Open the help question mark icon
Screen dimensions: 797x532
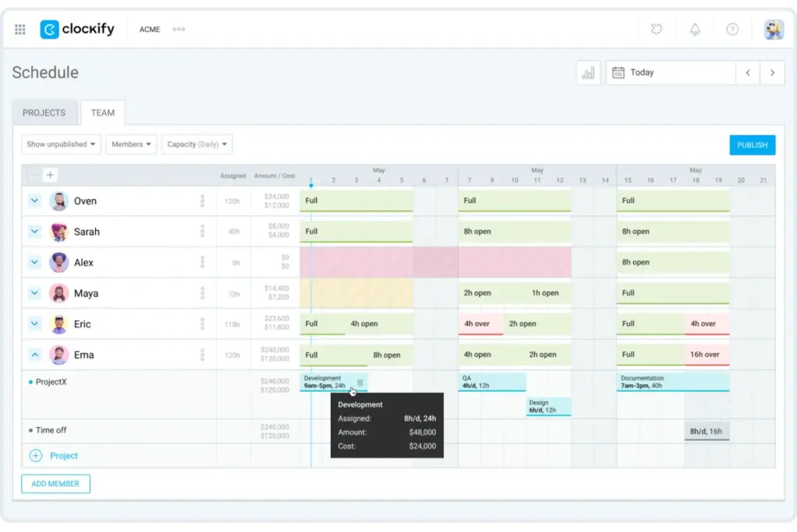[x=732, y=30]
